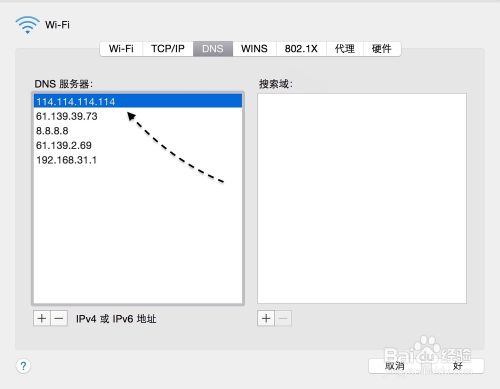The width and height of the screenshot is (500, 389).
Task: Click the 取消 cancel button
Action: [x=395, y=366]
